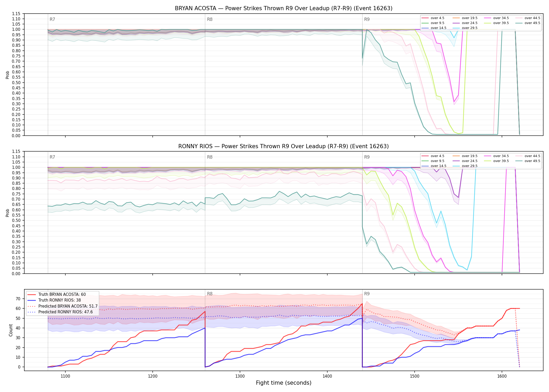Click the blue line swatch for Truth RONNY RIOS
Viewport: 549px width, 392px height.
[31, 300]
